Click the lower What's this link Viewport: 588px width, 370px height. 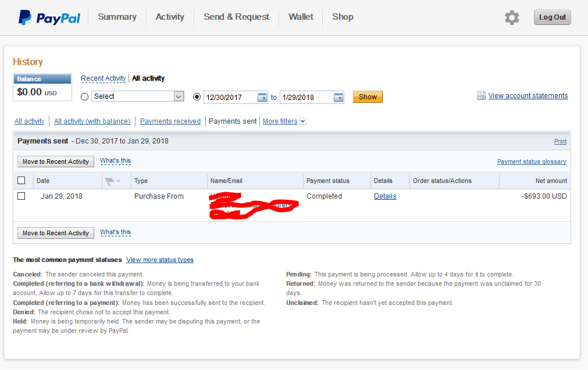click(116, 232)
